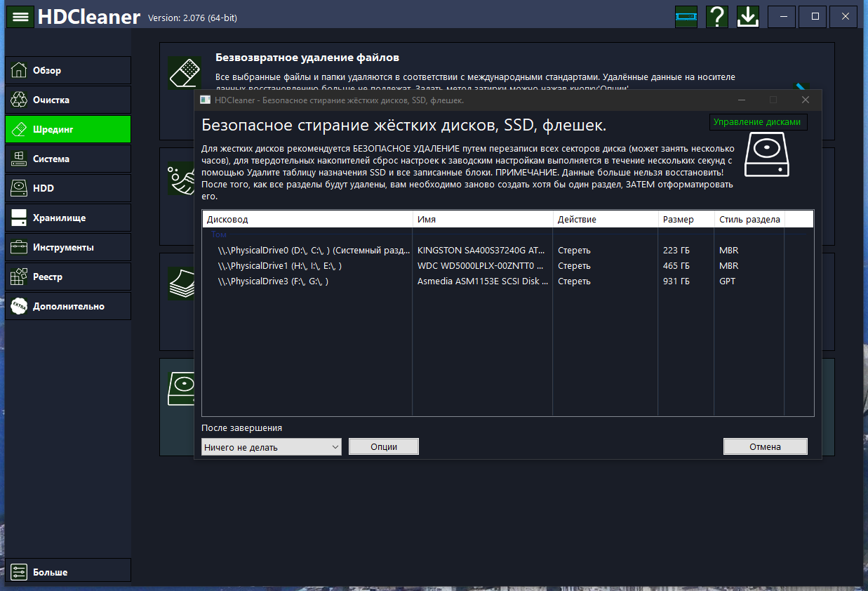Click the Опции button
868x591 pixels.
click(x=383, y=446)
